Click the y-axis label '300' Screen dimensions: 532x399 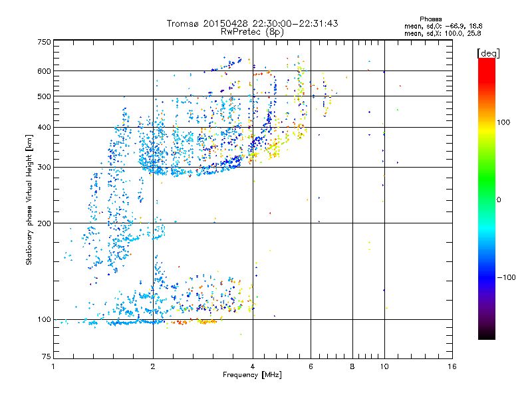tap(44, 167)
